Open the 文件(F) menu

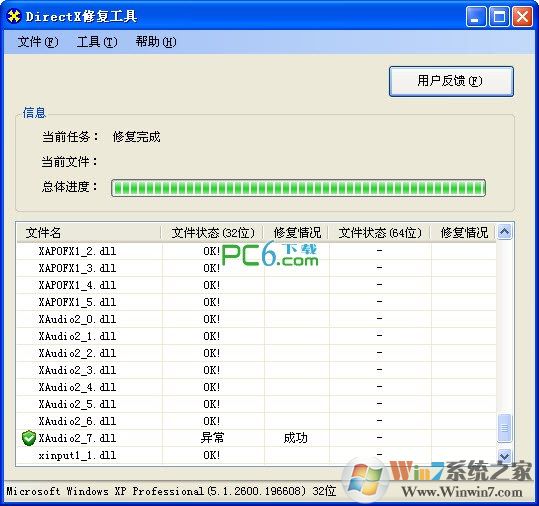click(x=38, y=42)
